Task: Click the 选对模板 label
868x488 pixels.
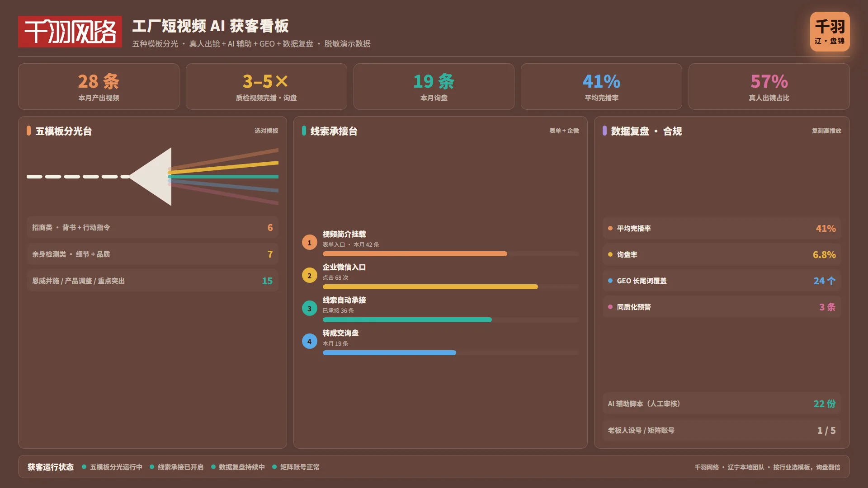Action: (x=266, y=131)
